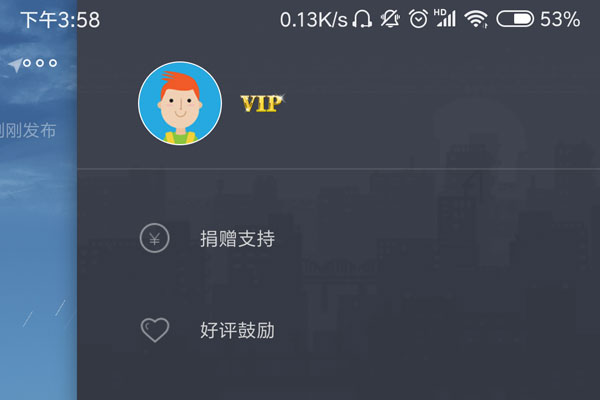
Task: Tap the alarm clock status icon
Action: coord(418,19)
